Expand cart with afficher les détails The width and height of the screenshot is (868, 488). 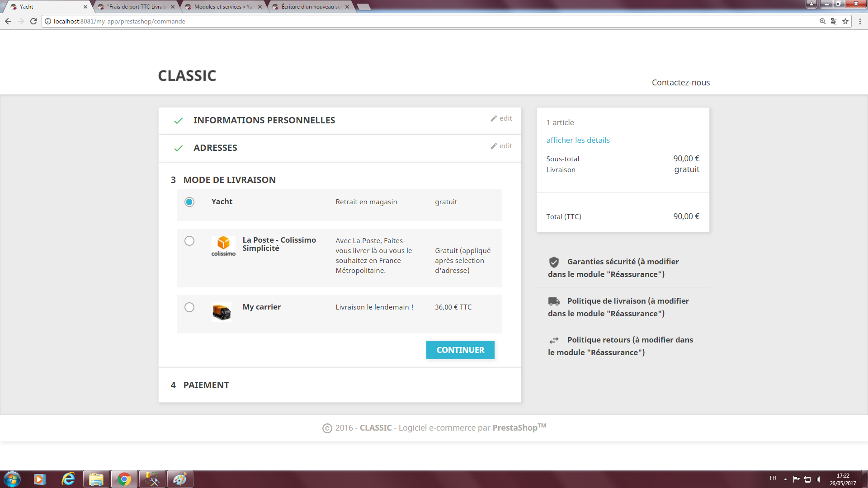578,140
